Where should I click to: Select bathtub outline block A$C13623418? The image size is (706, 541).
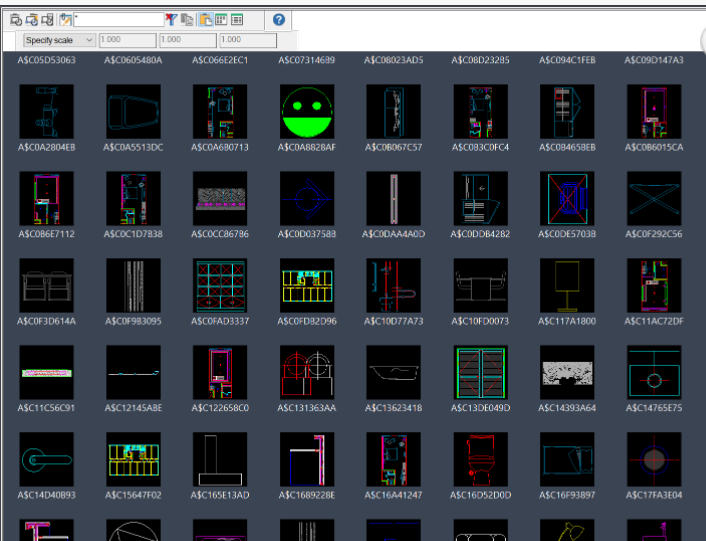click(394, 373)
